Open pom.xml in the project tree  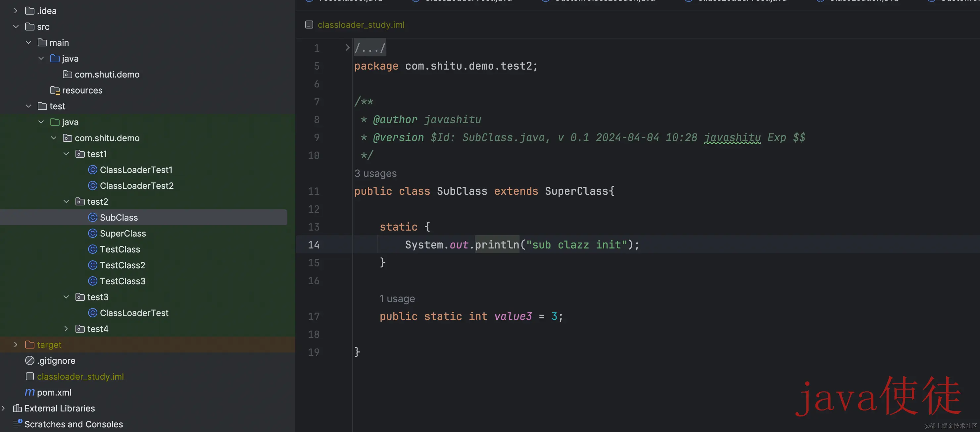(54, 393)
